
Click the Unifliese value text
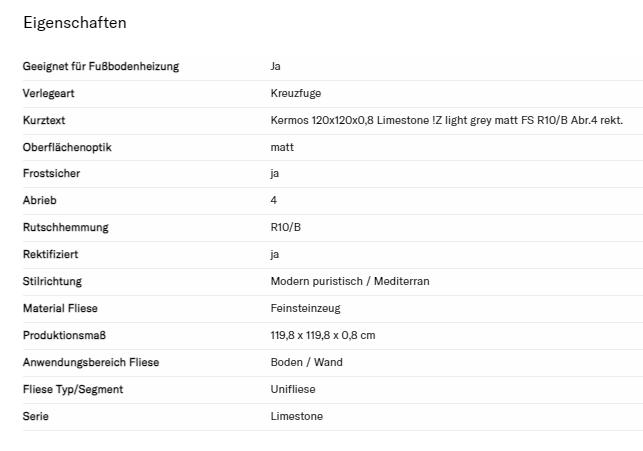pyautogui.click(x=295, y=389)
